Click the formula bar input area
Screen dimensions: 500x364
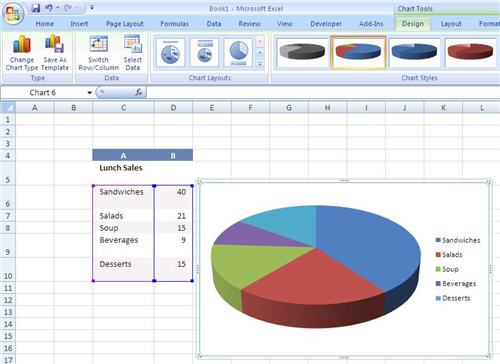tap(323, 93)
